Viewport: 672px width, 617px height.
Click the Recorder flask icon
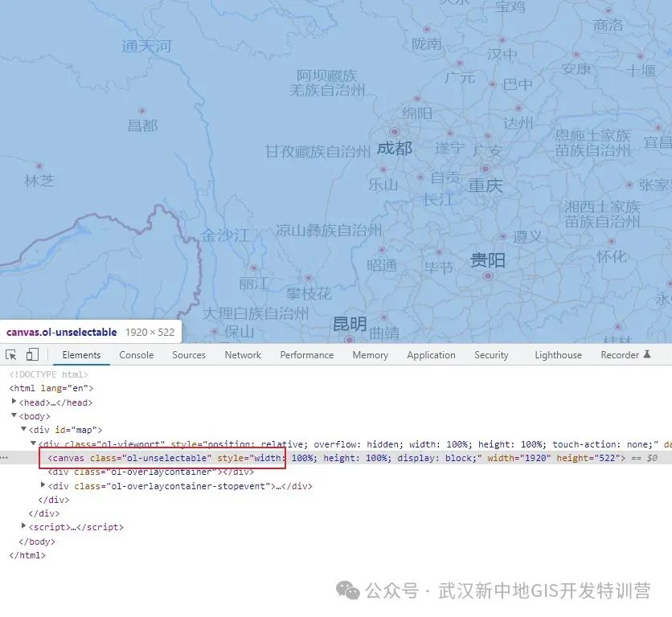pyautogui.click(x=647, y=354)
